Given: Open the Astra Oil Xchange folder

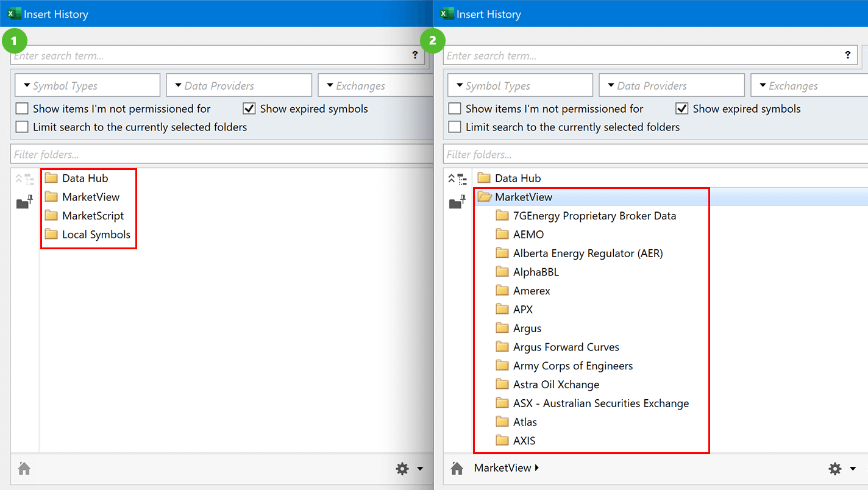Looking at the screenshot, I should pyautogui.click(x=547, y=385).
